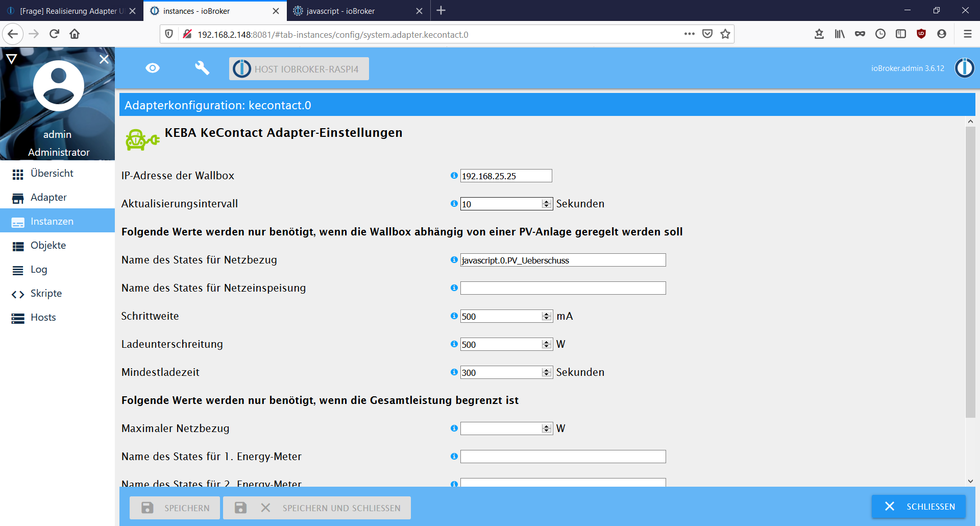Click the Übersicht grid icon
Image resolution: width=980 pixels, height=526 pixels.
[18, 175]
